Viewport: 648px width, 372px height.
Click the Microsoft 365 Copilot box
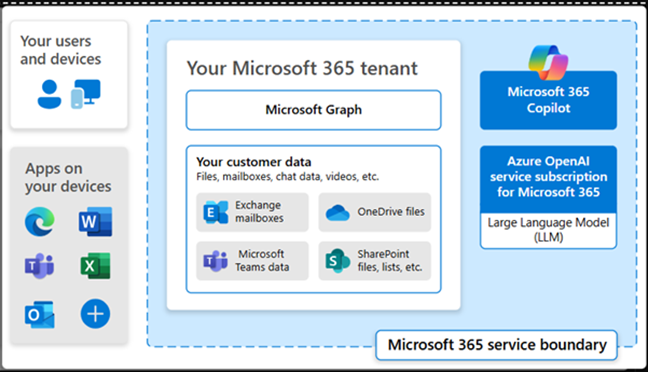click(x=548, y=100)
